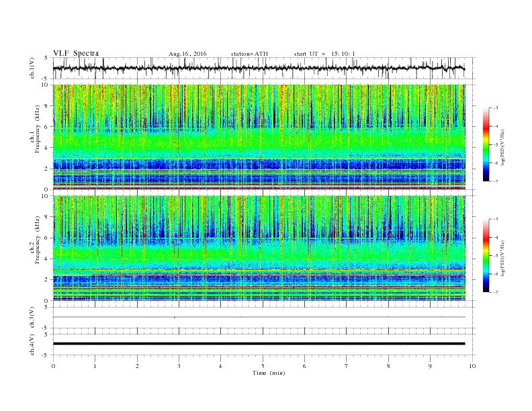532x411 pixels.
Task: Click the "8" kHz tick on ch.2 frequency axis
Action: click(x=47, y=217)
